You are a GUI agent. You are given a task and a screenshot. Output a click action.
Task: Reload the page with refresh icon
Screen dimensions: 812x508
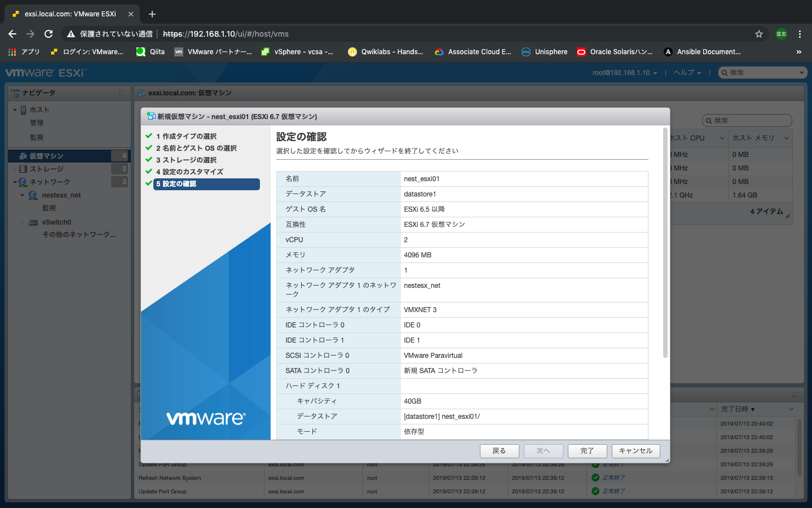[x=48, y=34]
